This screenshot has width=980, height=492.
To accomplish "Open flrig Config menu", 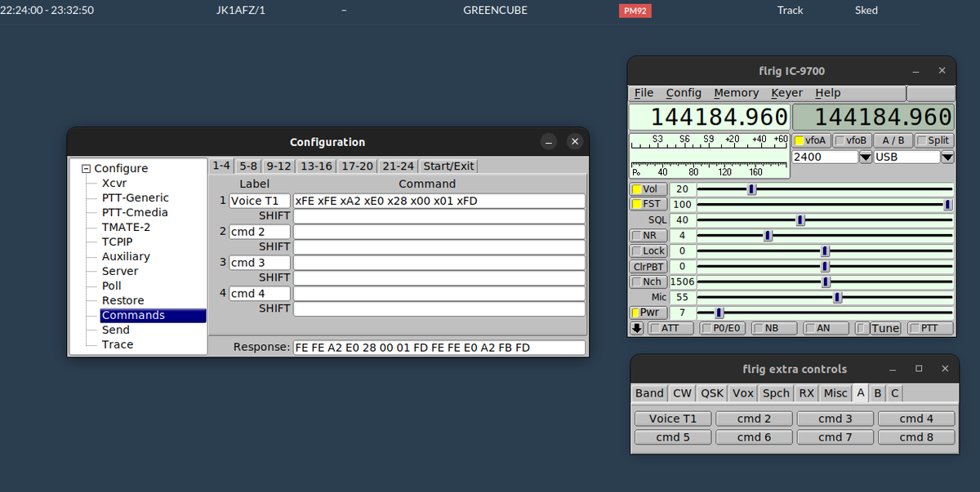I will 684,93.
